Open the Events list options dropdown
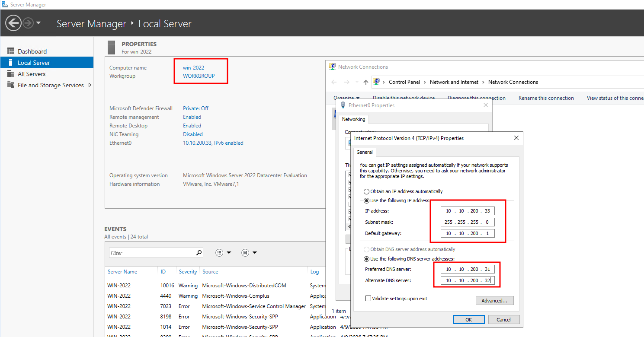Viewport: 644px width, 337px height. (223, 253)
